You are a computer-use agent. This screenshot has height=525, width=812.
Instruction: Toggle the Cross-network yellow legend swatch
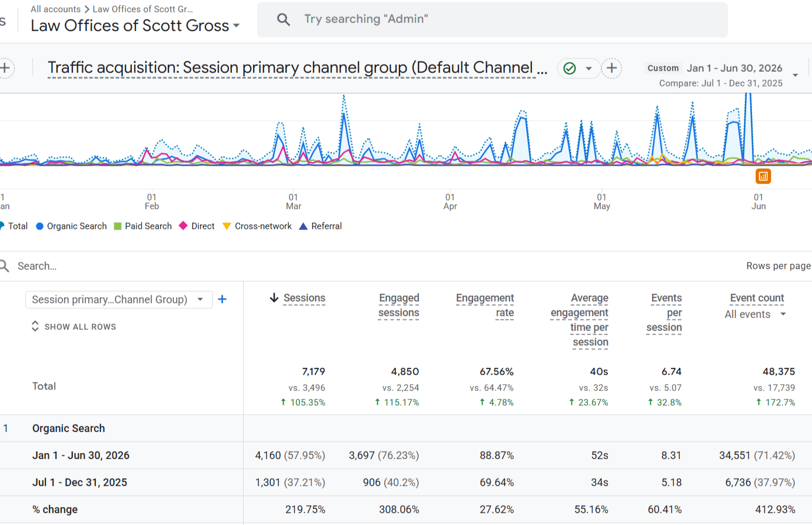click(227, 226)
